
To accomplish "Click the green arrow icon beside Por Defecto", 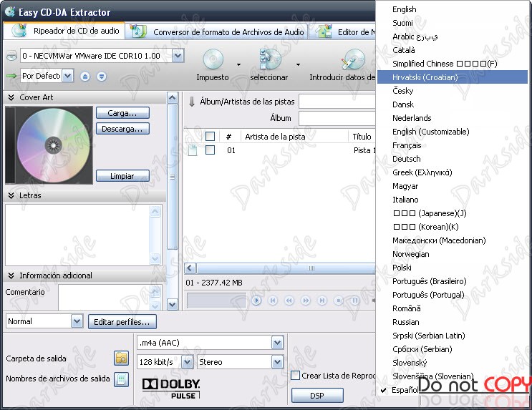I will [x=11, y=76].
